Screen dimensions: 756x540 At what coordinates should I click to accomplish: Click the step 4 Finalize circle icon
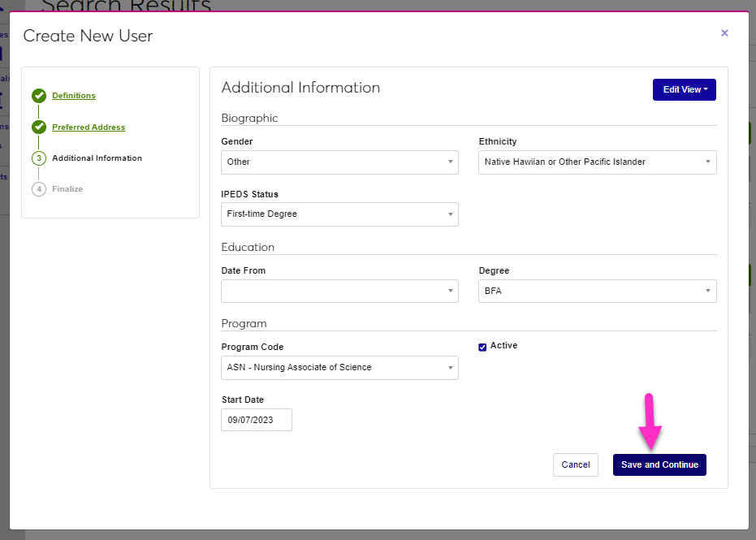tap(39, 189)
